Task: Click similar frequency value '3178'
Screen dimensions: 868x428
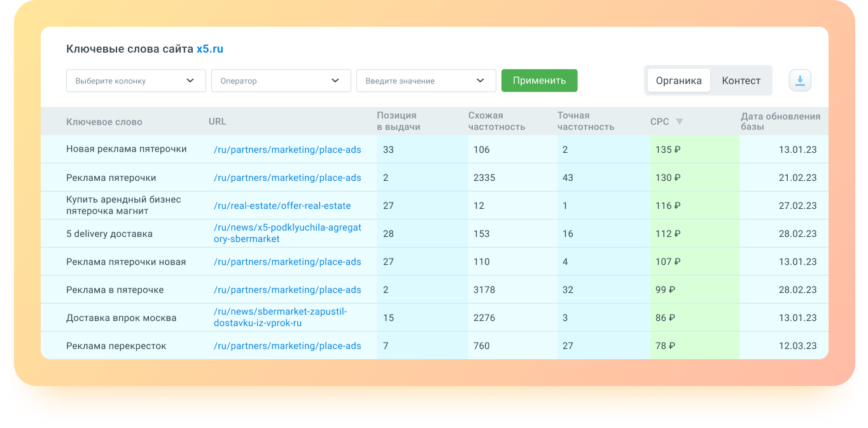Action: (484, 290)
